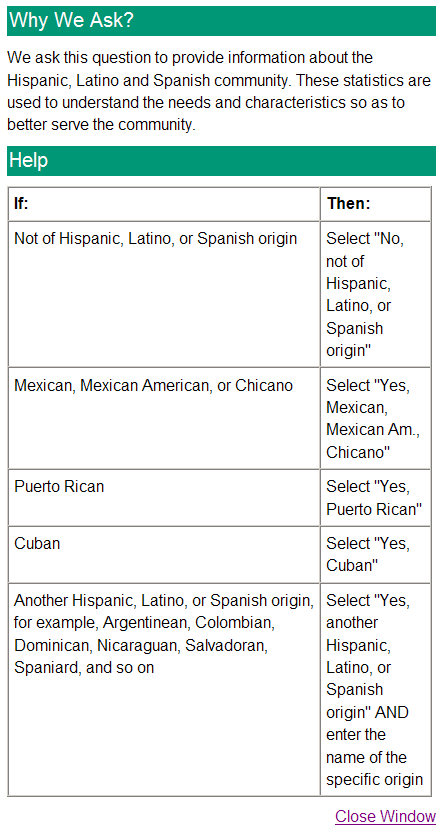This screenshot has width=445, height=832.
Task: Click the 'Select "Yes, Puerto Rican"' instruction cell
Action: [376, 498]
